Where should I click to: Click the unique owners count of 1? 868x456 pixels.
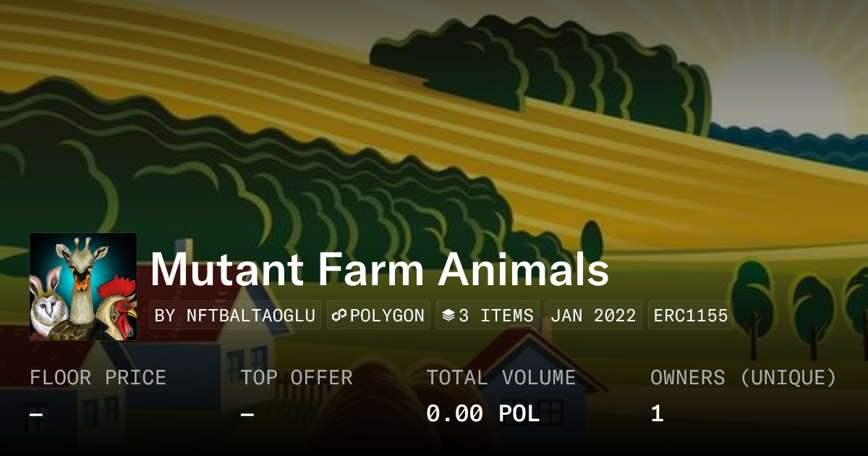[x=657, y=414]
